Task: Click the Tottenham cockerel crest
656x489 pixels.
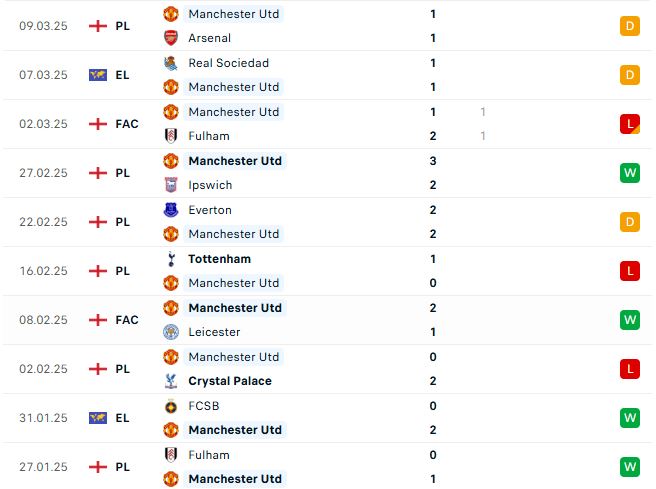Action: [171, 259]
